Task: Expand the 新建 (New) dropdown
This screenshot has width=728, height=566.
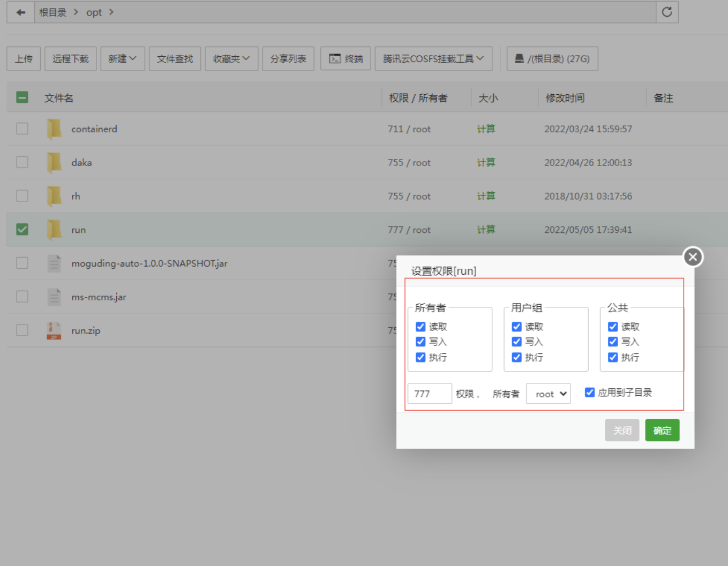Action: click(x=122, y=59)
